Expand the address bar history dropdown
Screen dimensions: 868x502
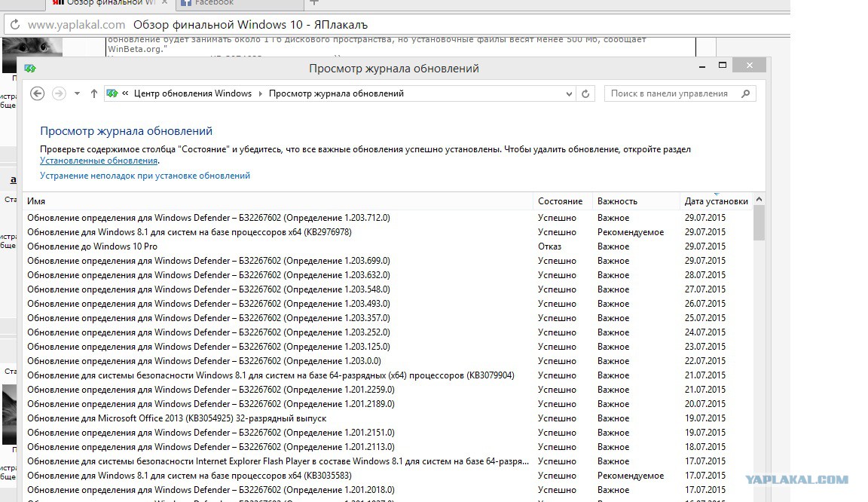tap(569, 94)
